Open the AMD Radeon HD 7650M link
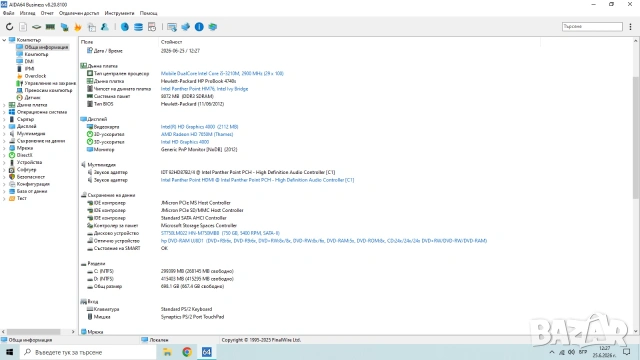This screenshot has height=360, width=640. click(x=197, y=134)
